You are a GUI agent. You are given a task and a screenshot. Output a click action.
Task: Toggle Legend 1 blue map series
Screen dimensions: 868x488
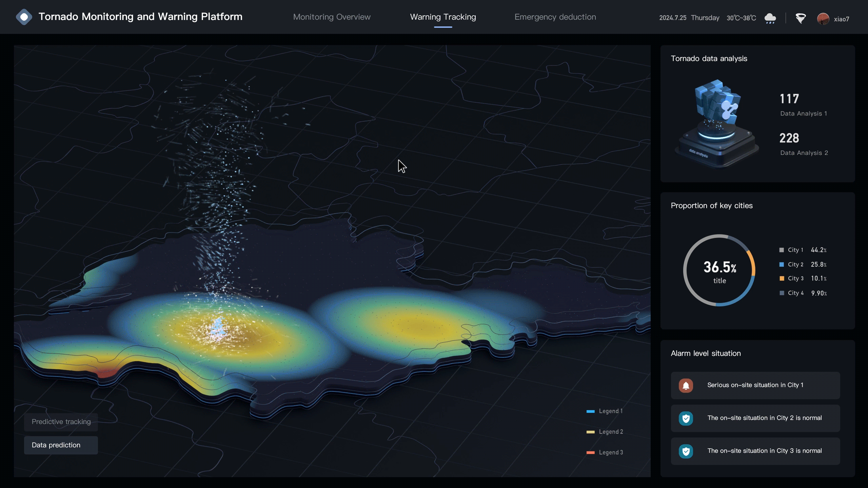click(605, 411)
